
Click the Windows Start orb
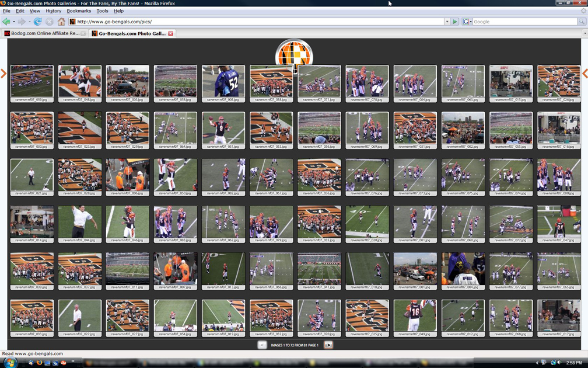(x=10, y=363)
